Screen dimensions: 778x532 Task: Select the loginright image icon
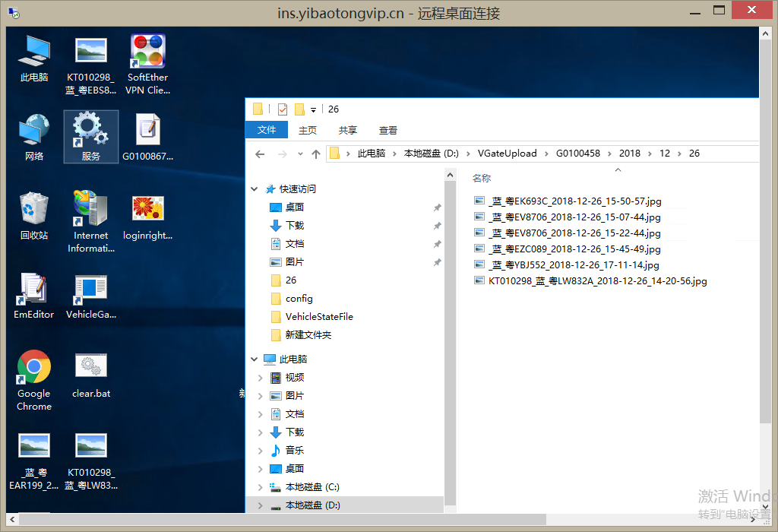click(148, 217)
